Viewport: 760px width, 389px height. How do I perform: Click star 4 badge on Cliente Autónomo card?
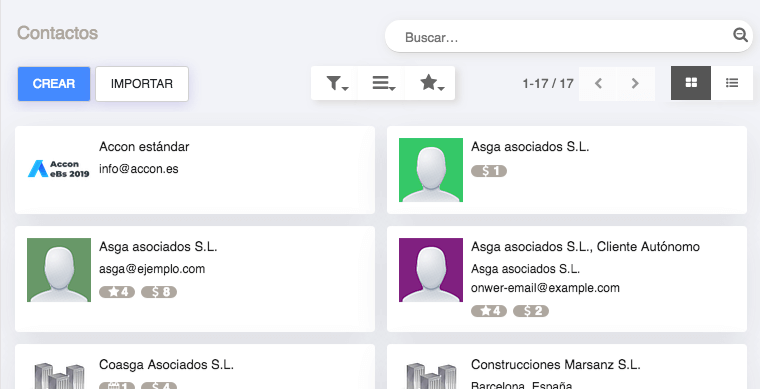[x=489, y=311]
